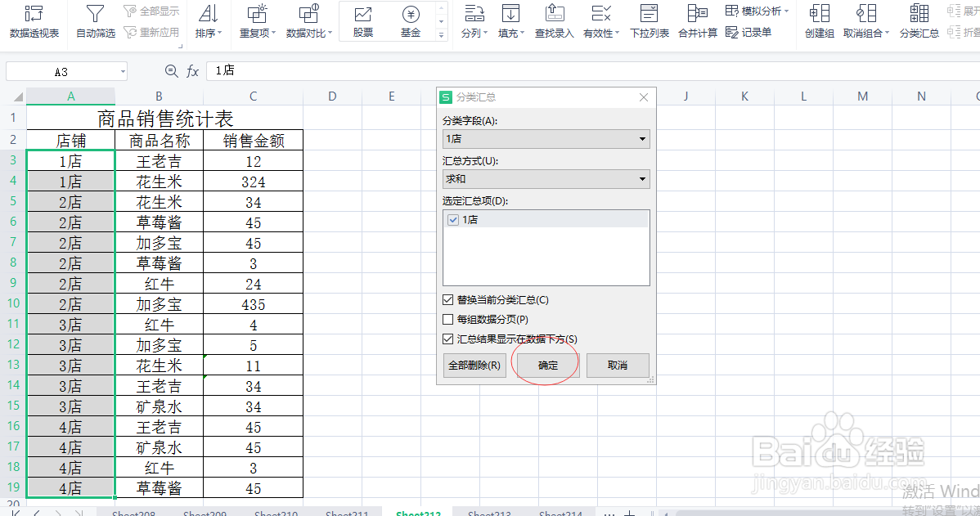Click 取消 to cancel dialog

pos(618,366)
